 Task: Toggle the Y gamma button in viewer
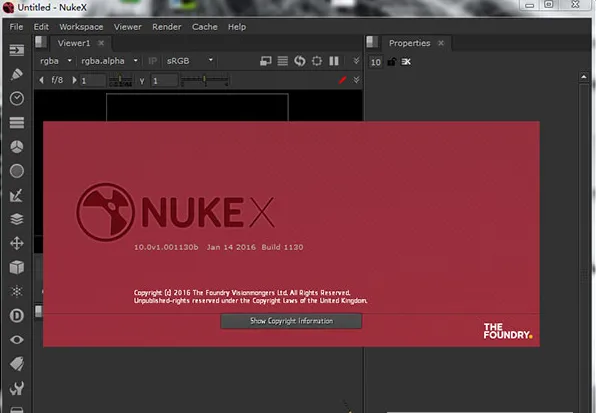142,81
